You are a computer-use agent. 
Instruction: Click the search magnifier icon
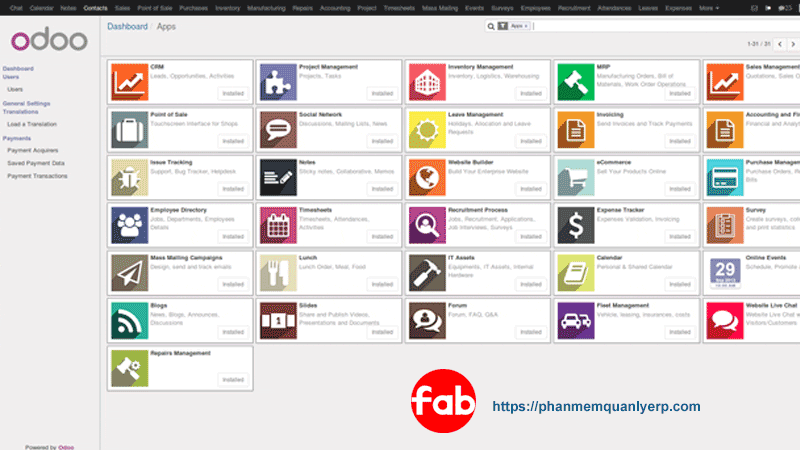(x=491, y=26)
